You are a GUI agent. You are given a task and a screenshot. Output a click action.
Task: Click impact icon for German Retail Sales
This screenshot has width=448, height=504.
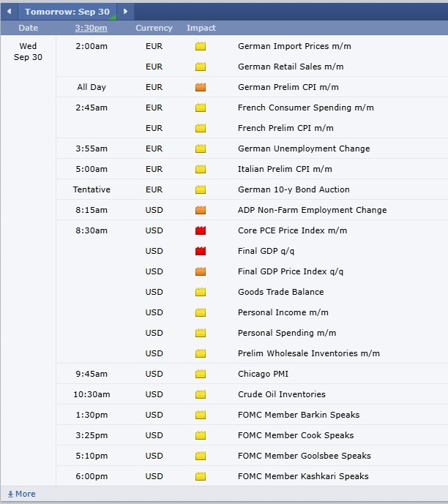coord(201,67)
